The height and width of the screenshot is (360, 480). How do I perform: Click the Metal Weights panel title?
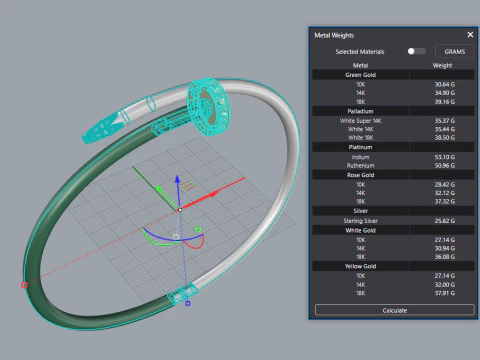click(334, 35)
